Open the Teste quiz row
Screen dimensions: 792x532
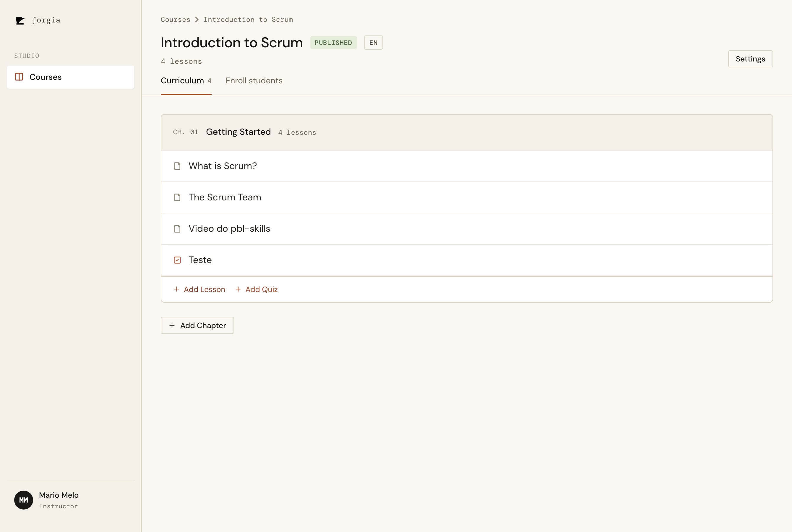coord(467,260)
